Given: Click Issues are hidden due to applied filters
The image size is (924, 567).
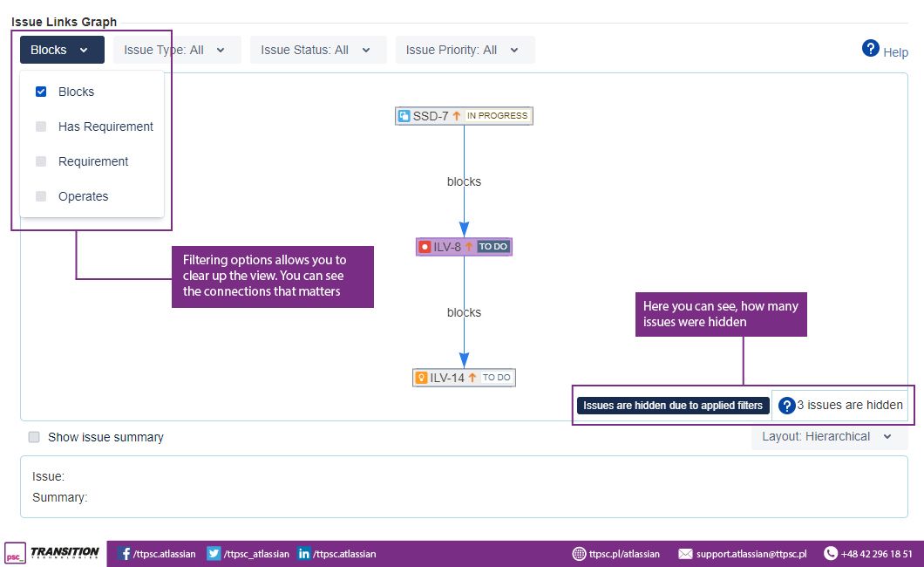Looking at the screenshot, I should click(x=673, y=406).
